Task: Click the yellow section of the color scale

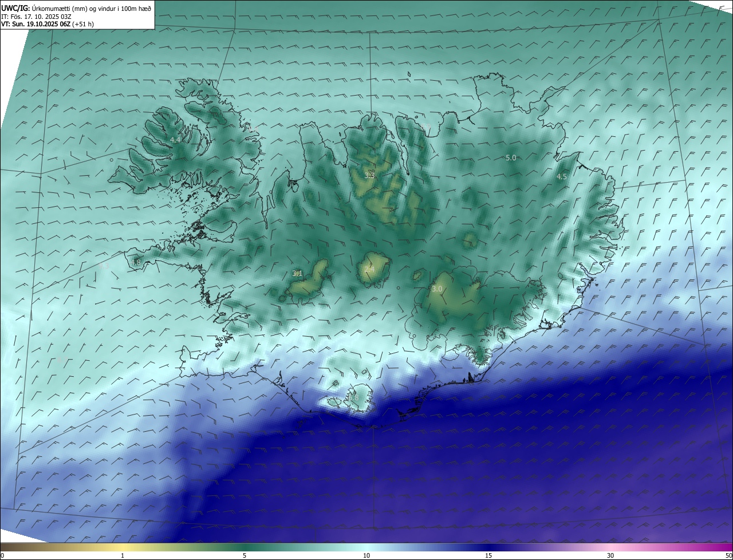Action: tap(123, 547)
